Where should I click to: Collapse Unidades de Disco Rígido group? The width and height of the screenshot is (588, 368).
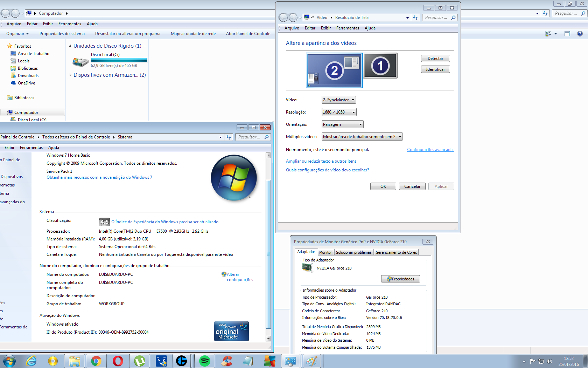click(x=70, y=46)
